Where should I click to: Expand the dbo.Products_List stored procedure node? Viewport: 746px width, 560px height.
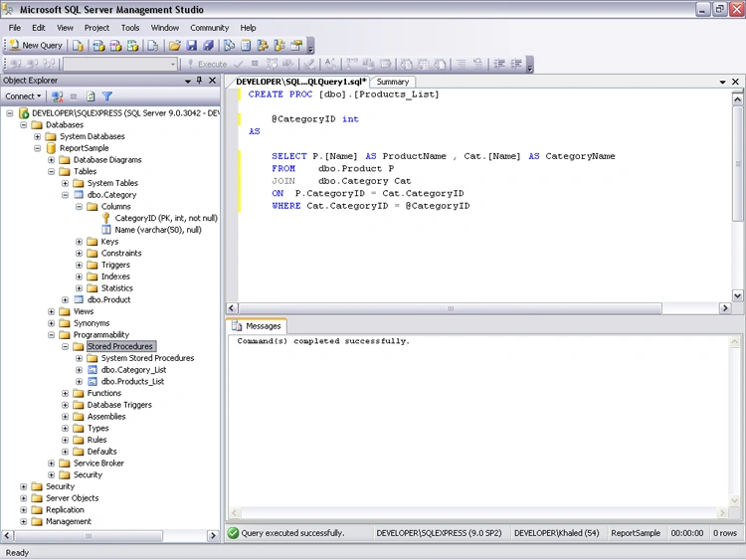coord(79,382)
